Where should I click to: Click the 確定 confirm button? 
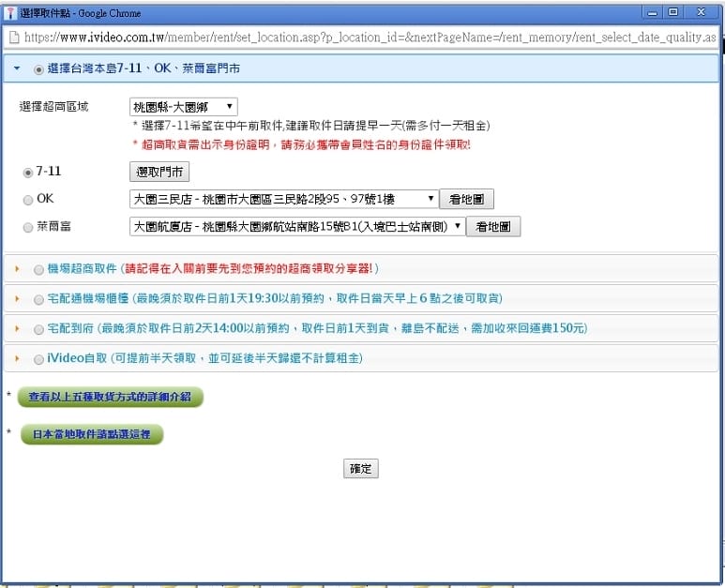coord(361,468)
